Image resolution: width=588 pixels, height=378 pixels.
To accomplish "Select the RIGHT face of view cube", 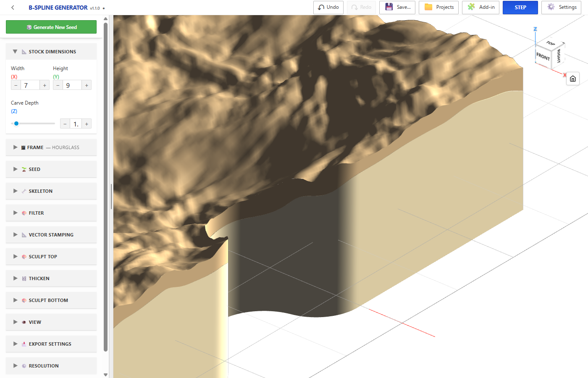I will (559, 55).
